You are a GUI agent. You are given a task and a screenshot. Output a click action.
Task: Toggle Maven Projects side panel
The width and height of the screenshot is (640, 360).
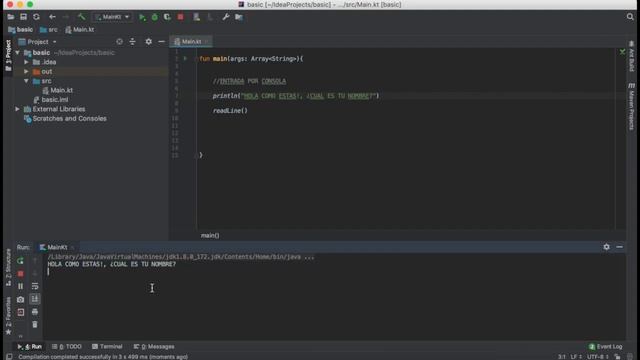[631, 107]
